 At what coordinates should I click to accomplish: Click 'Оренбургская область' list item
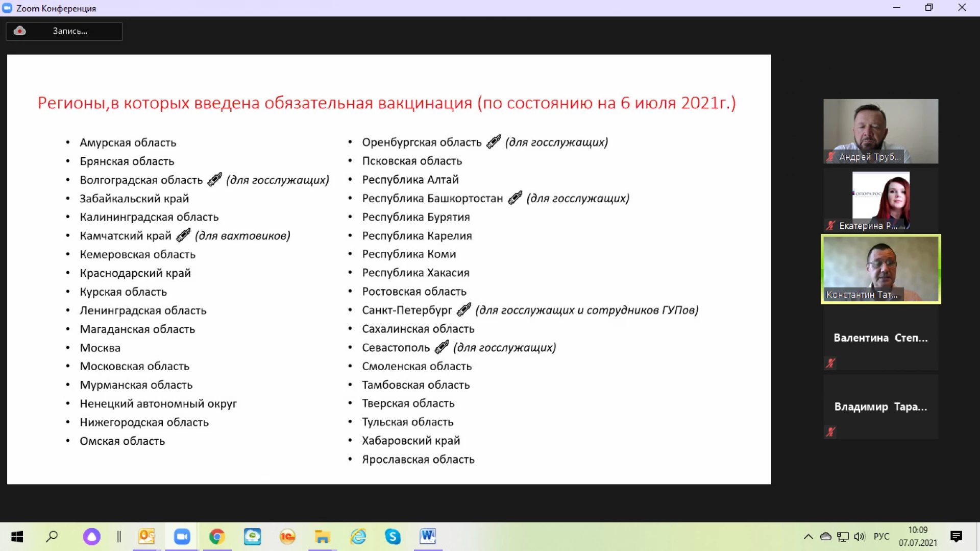(422, 142)
